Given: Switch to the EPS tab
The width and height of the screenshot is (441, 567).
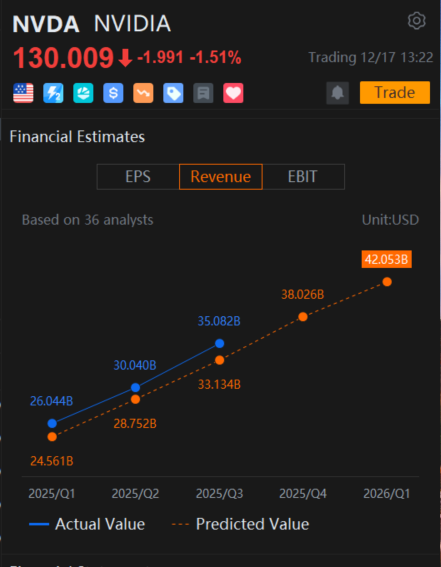Looking at the screenshot, I should click(138, 177).
